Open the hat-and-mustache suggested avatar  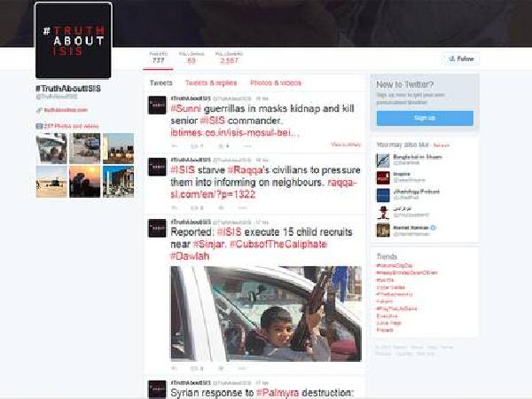[x=383, y=213]
